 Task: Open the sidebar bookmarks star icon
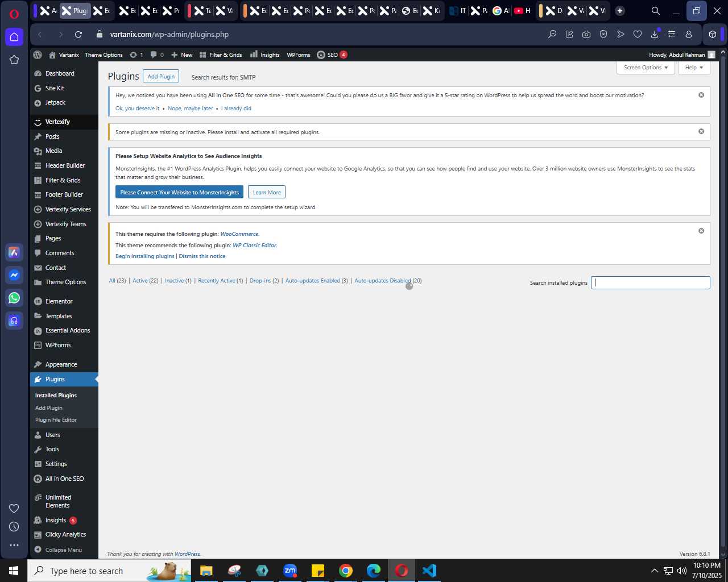14,60
